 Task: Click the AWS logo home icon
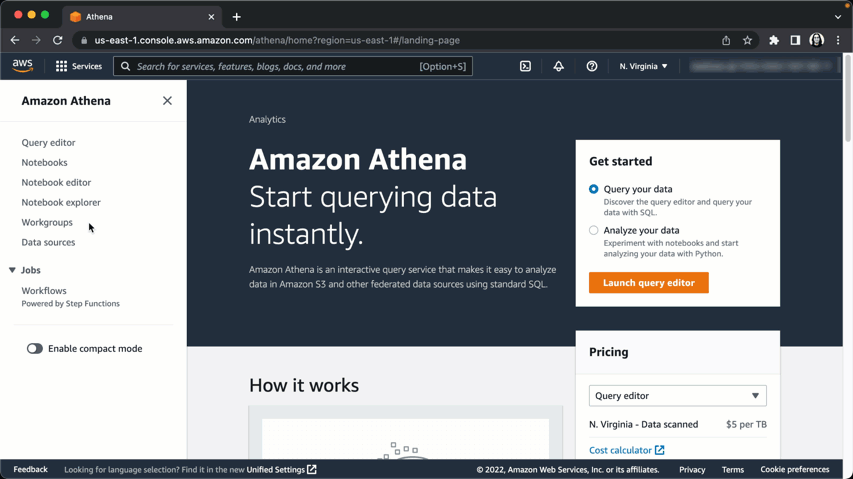point(22,66)
